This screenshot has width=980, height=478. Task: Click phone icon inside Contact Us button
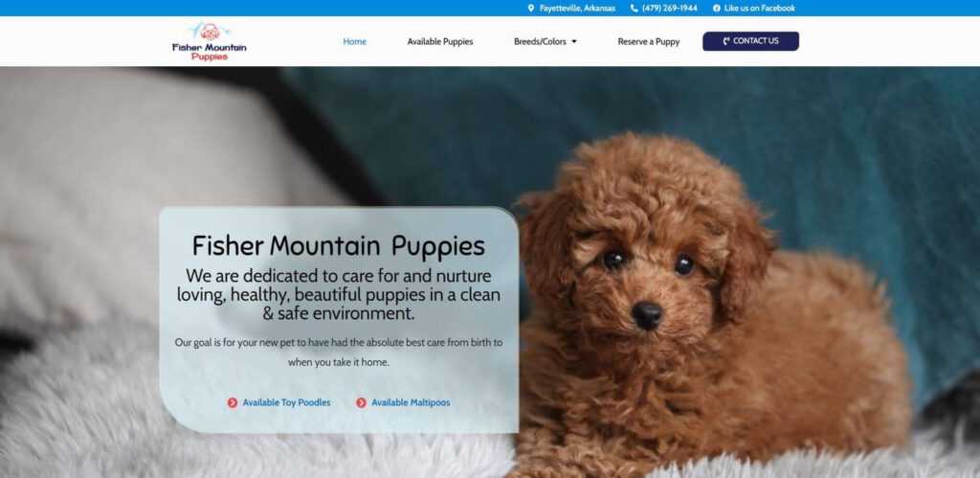(x=726, y=41)
